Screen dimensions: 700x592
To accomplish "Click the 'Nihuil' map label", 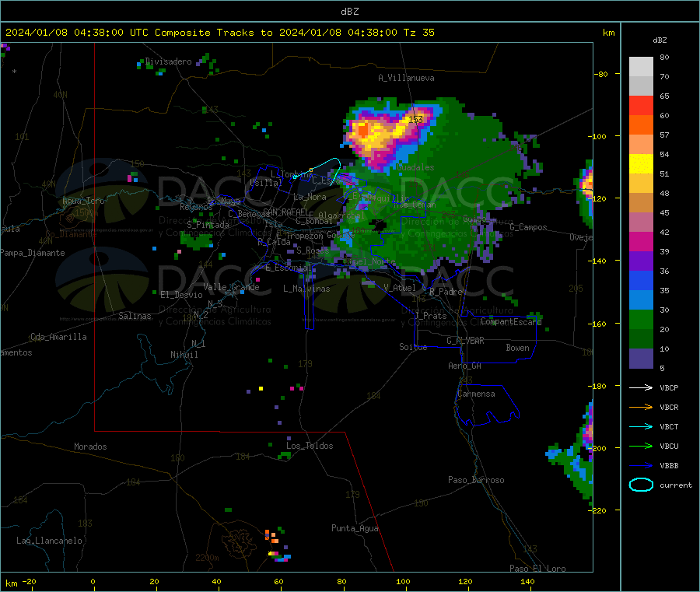I will 184,355.
